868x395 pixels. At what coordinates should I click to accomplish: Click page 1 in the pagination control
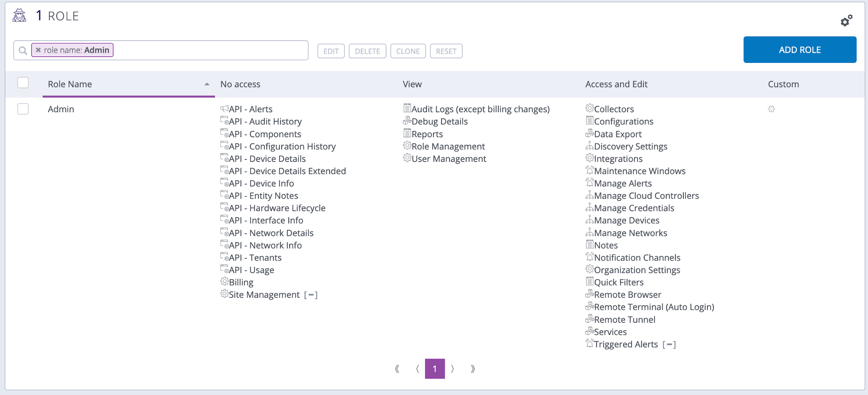coord(435,369)
